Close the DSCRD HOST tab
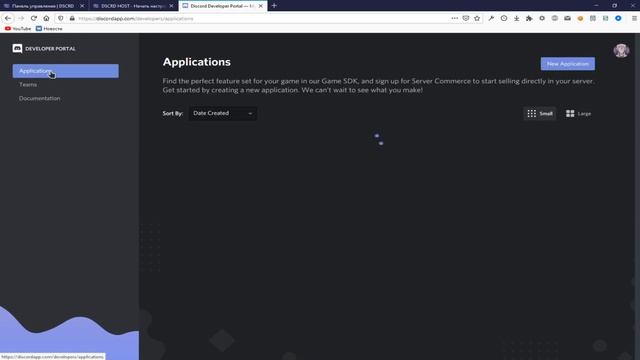This screenshot has width=640, height=360. click(x=171, y=6)
